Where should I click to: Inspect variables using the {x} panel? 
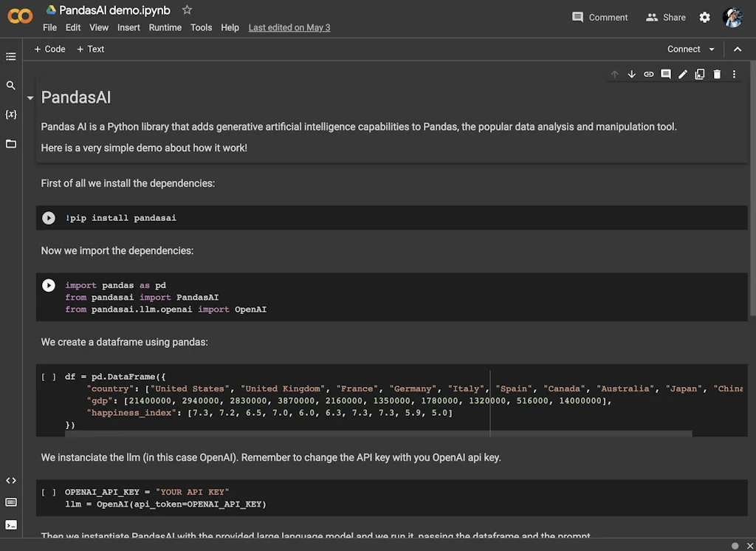click(x=10, y=114)
